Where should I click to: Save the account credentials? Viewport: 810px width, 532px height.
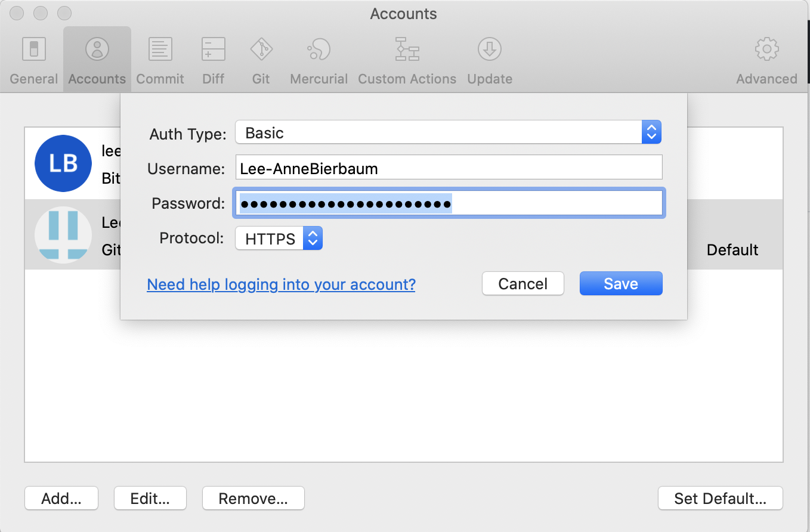click(621, 284)
